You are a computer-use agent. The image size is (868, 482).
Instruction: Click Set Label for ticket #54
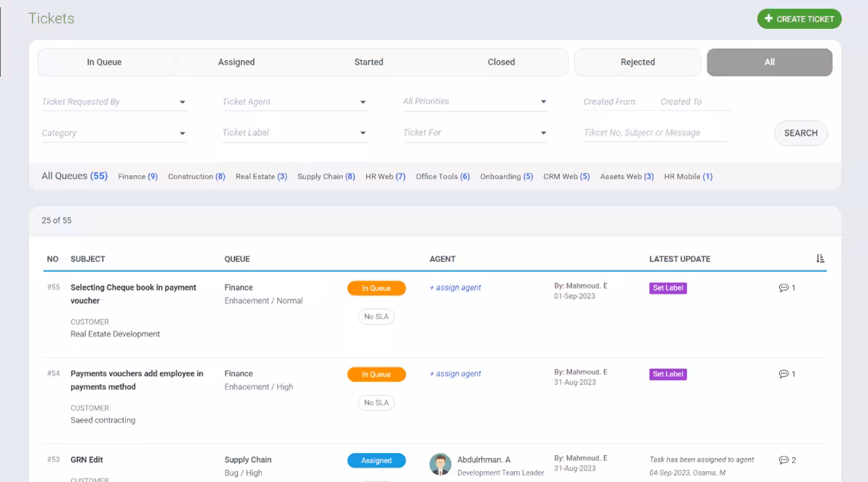668,374
